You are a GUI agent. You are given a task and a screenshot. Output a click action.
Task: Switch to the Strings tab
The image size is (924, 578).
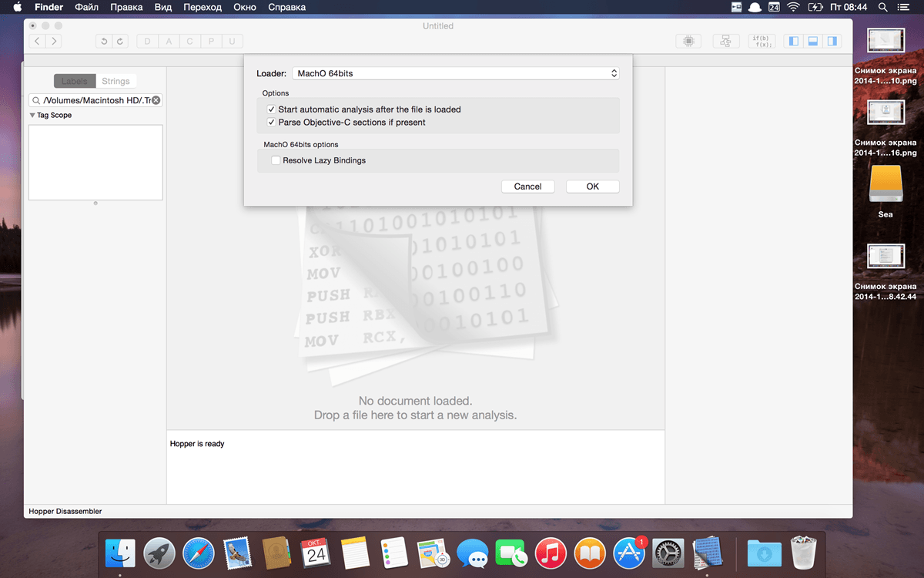coord(115,81)
